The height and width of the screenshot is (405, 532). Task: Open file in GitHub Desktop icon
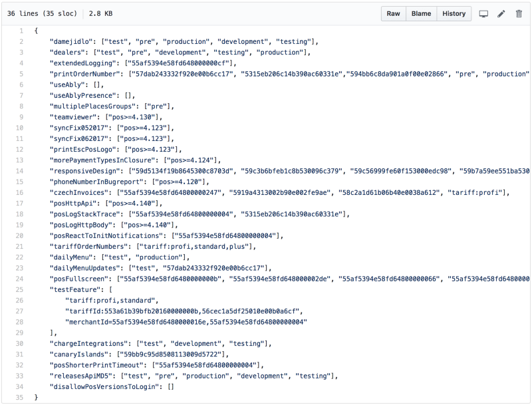483,14
